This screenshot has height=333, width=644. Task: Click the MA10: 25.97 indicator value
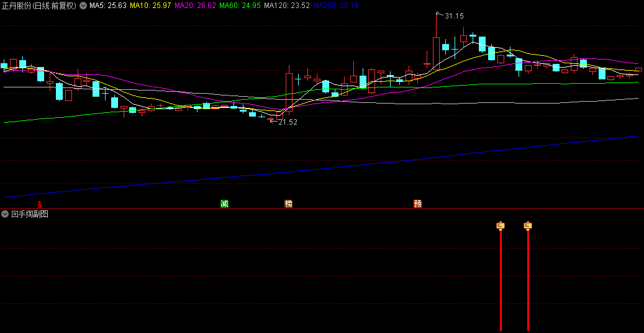[150, 6]
